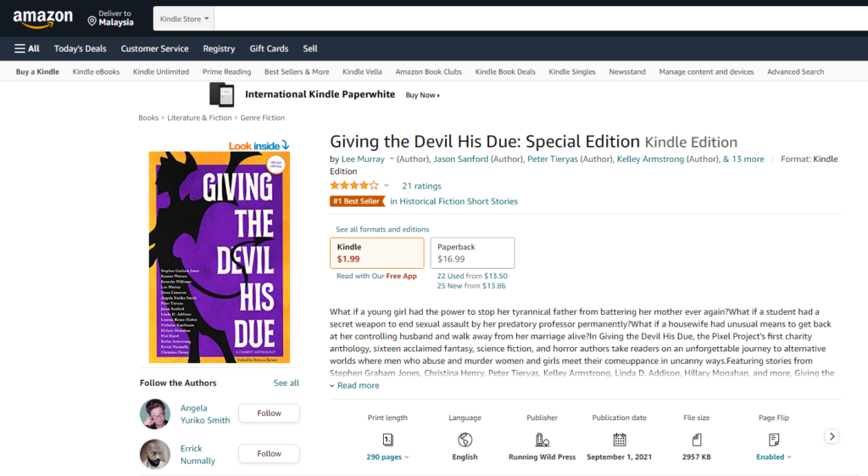Select the Paperback $16.99 format option
This screenshot has width=868, height=476.
click(472, 253)
